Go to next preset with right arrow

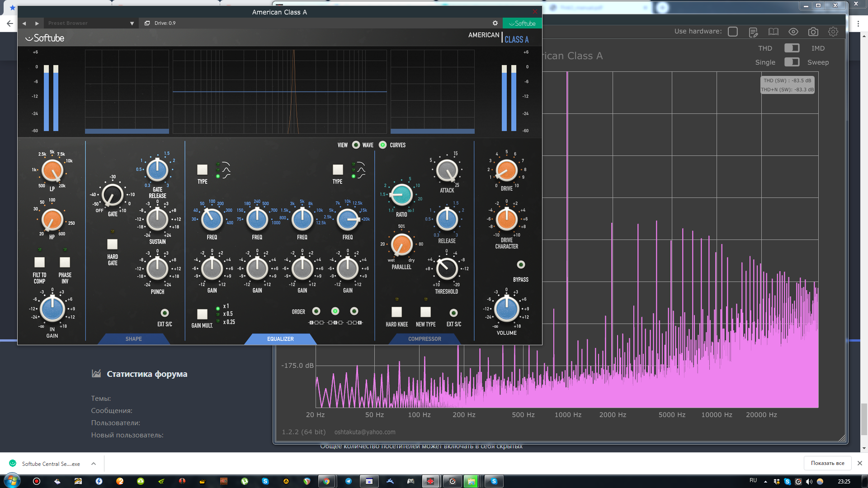pyautogui.click(x=37, y=23)
